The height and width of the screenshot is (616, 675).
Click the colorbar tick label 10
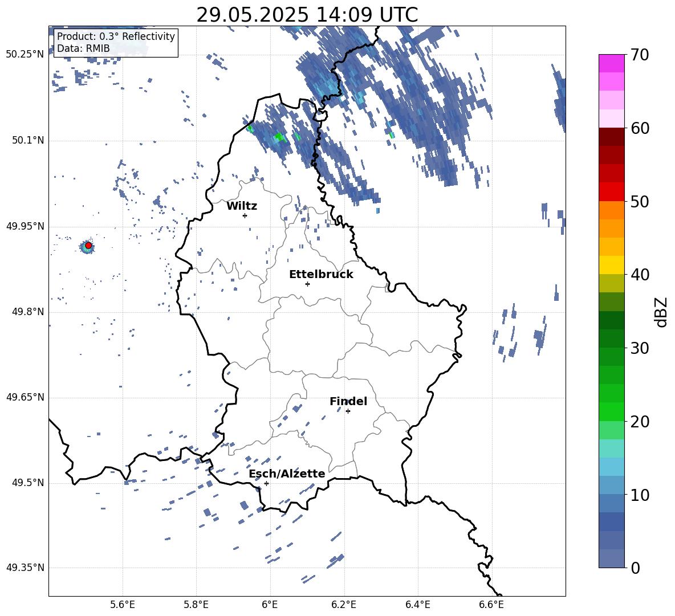(x=640, y=495)
